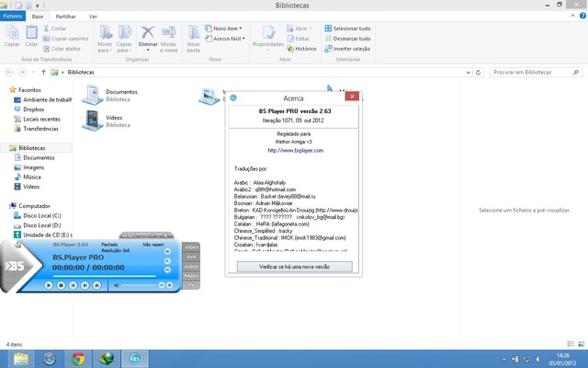Image resolution: width=588 pixels, height=368 pixels.
Task: Switch BS.Player to AUDIO mode
Action: (x=191, y=266)
